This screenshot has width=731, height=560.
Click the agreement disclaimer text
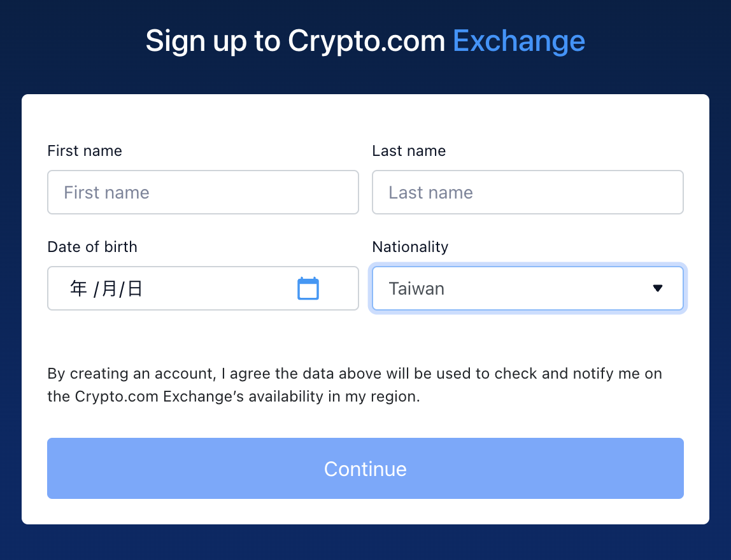tap(354, 384)
